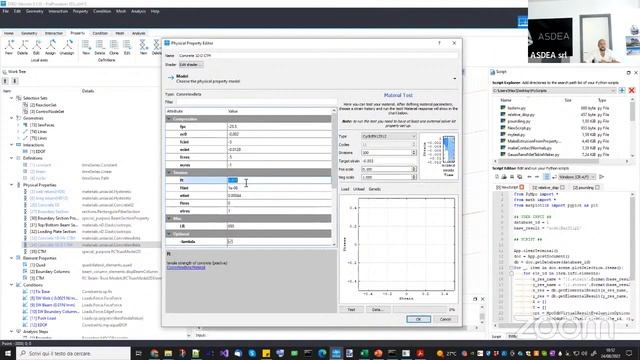Screen dimensions: 640x360
Task: Select Unload tab in Material Test
Action: [x=358, y=189]
